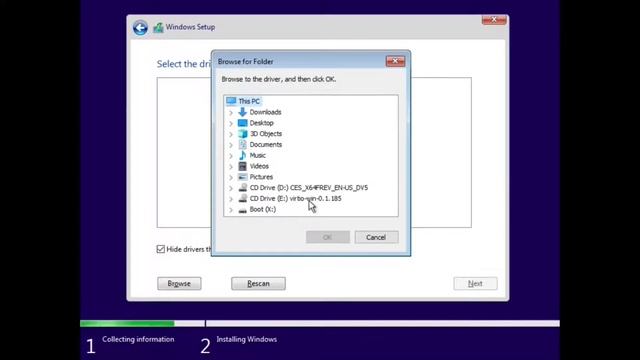Viewport: 640px width, 360px height.
Task: Close the Windows Setup window
Action: click(494, 20)
